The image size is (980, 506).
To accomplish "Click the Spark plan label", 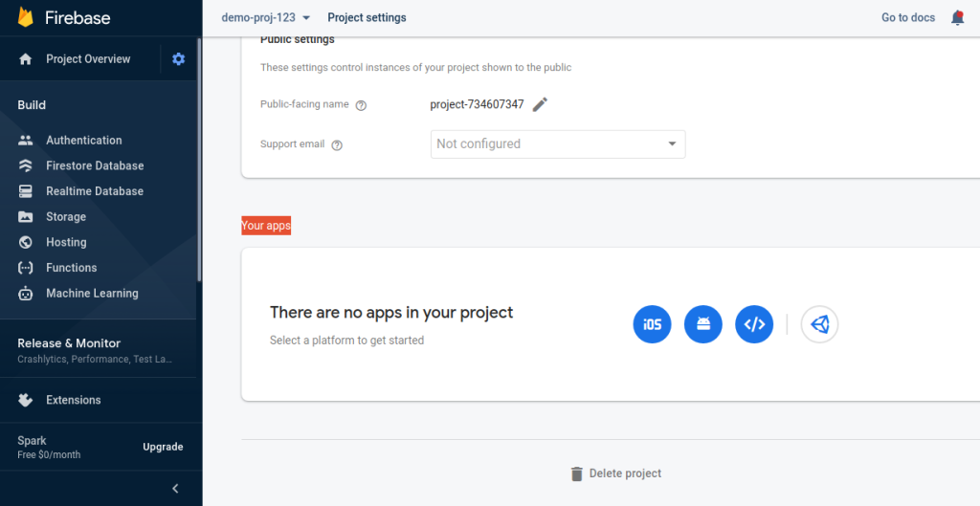I will 32,440.
